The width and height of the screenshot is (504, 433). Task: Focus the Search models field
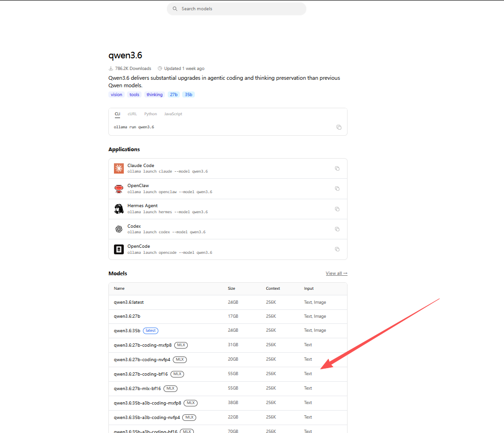[236, 9]
